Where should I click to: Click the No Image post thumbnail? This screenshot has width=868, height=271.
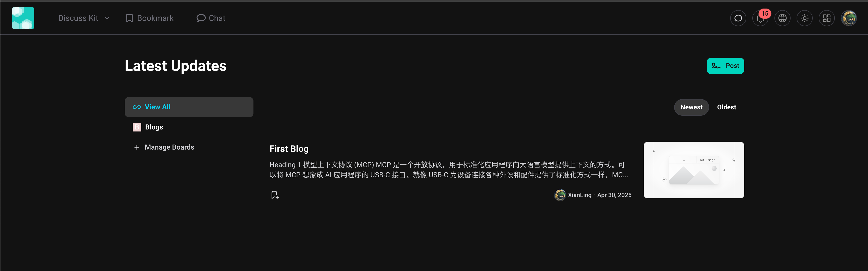tap(693, 170)
